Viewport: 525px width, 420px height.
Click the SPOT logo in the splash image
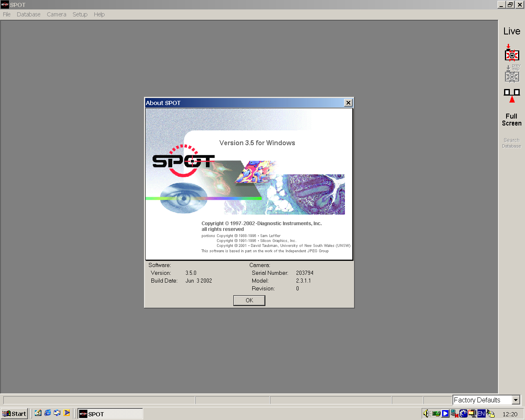[183, 161]
